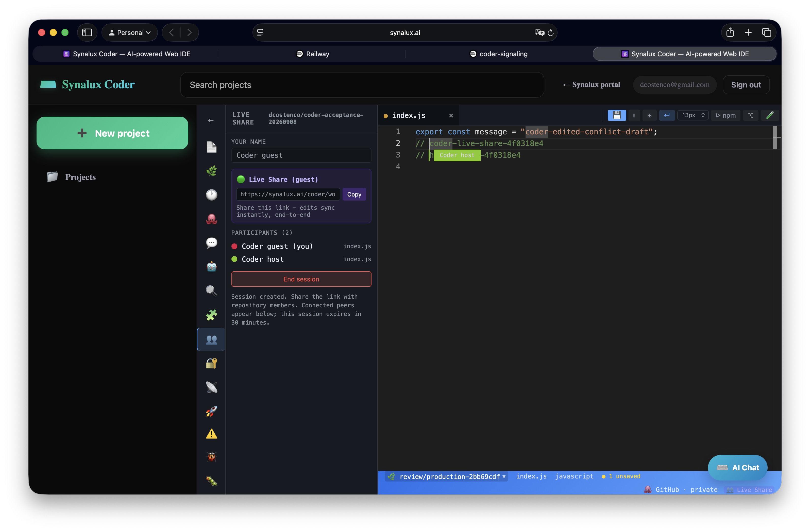810x532 pixels.
Task: Open the AI Chat button
Action: coord(737,468)
